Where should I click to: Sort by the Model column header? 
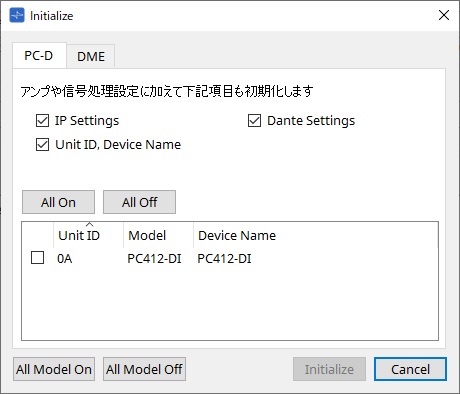[x=158, y=235]
